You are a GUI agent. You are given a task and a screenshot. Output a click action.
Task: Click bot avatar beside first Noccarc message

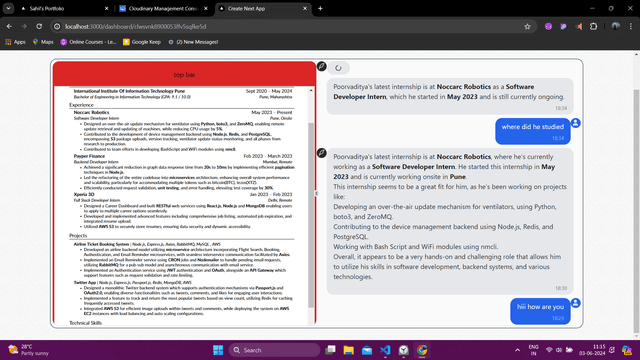(322, 66)
